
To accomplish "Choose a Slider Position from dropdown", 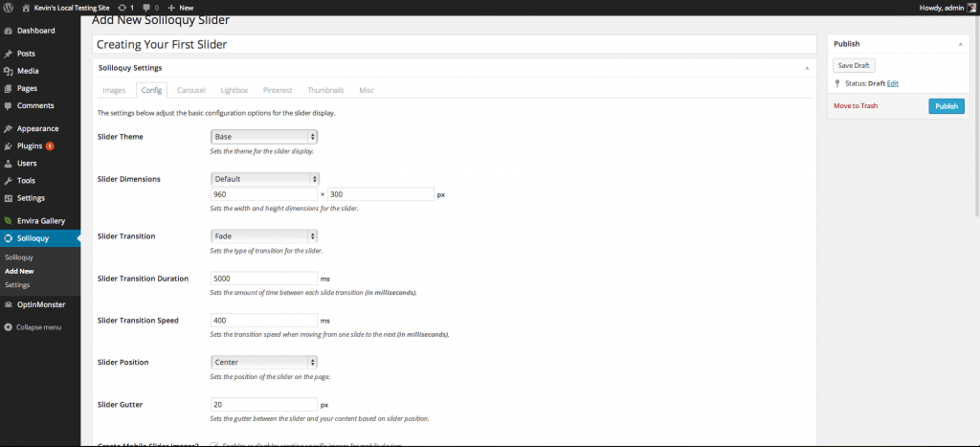I will point(264,362).
